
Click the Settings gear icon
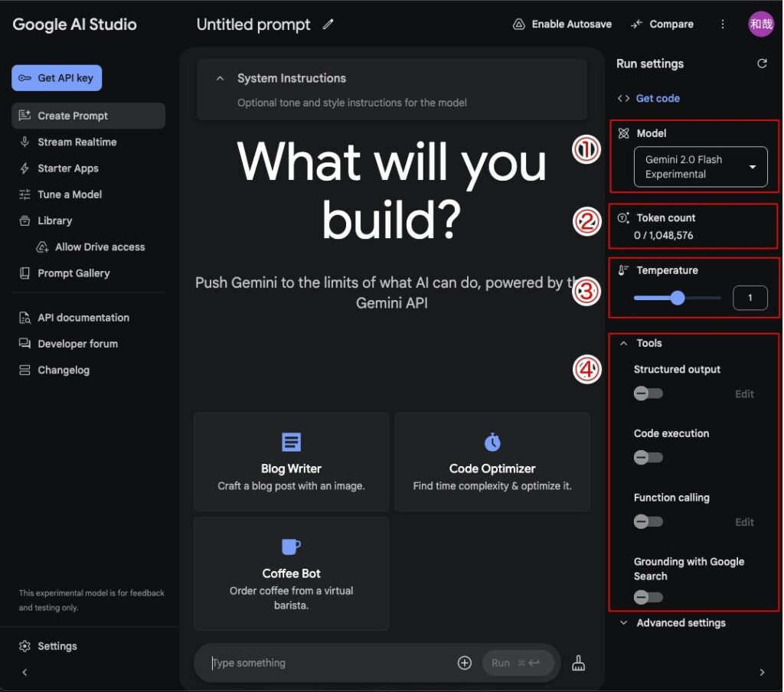click(x=24, y=646)
